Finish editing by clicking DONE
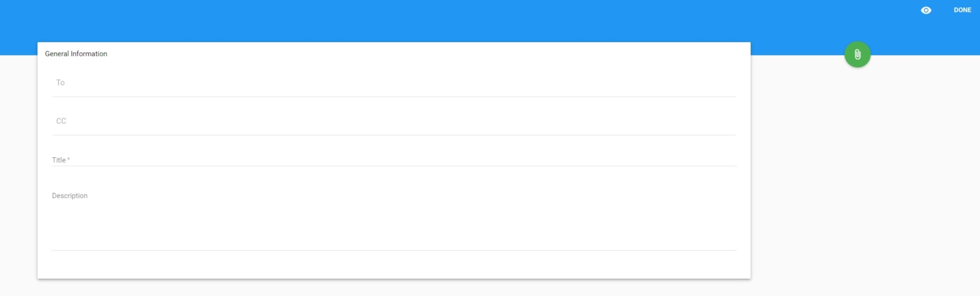The height and width of the screenshot is (296, 980). pos(962,10)
